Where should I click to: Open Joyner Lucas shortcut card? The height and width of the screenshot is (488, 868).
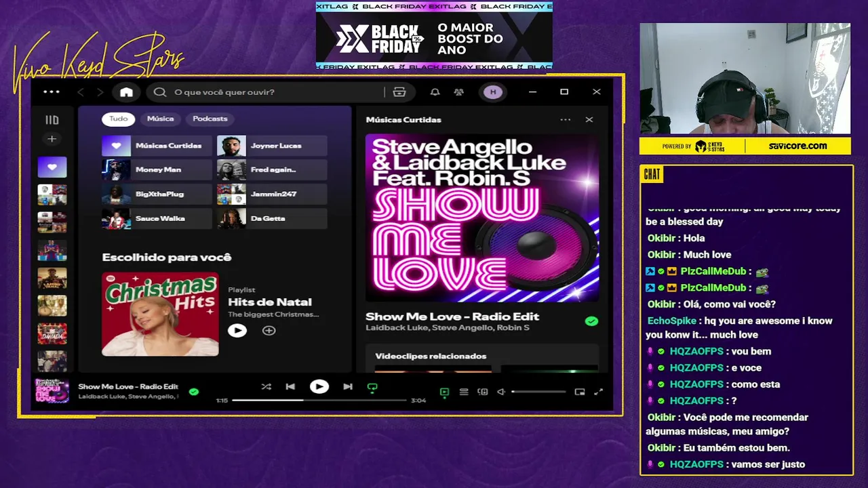[272, 146]
